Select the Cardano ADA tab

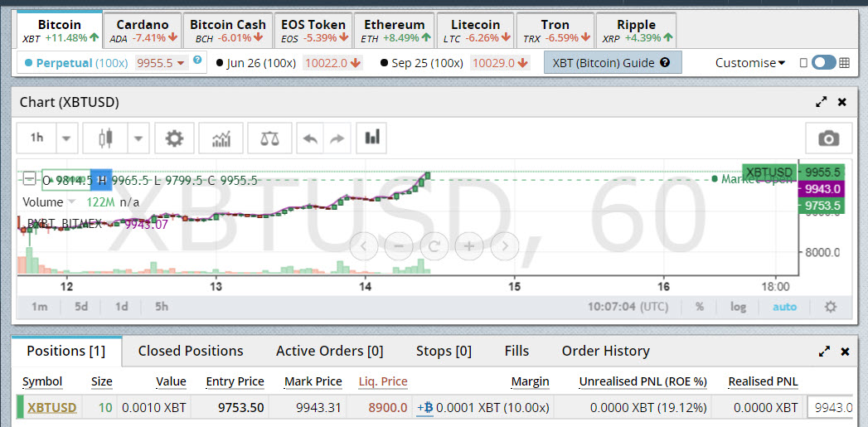pyautogui.click(x=143, y=31)
